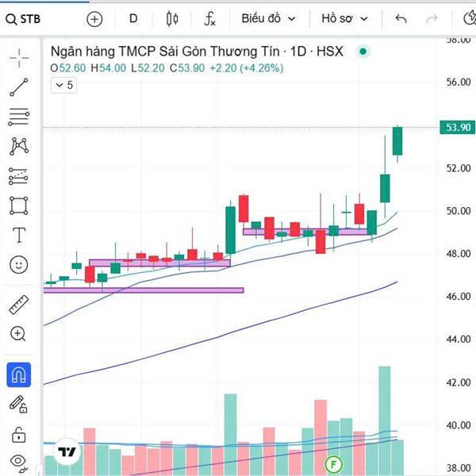The height and width of the screenshot is (476, 476).
Task: Click the 44.00 price axis label
Action: click(459, 339)
